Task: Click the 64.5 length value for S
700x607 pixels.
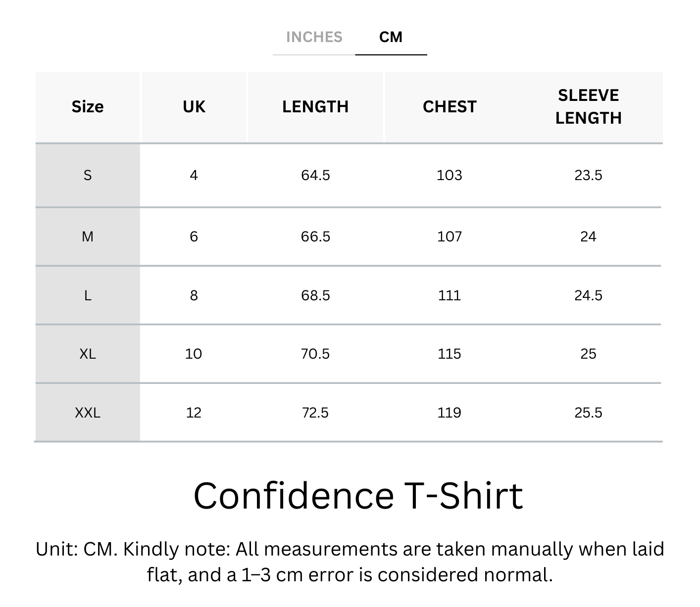Action: point(315,175)
